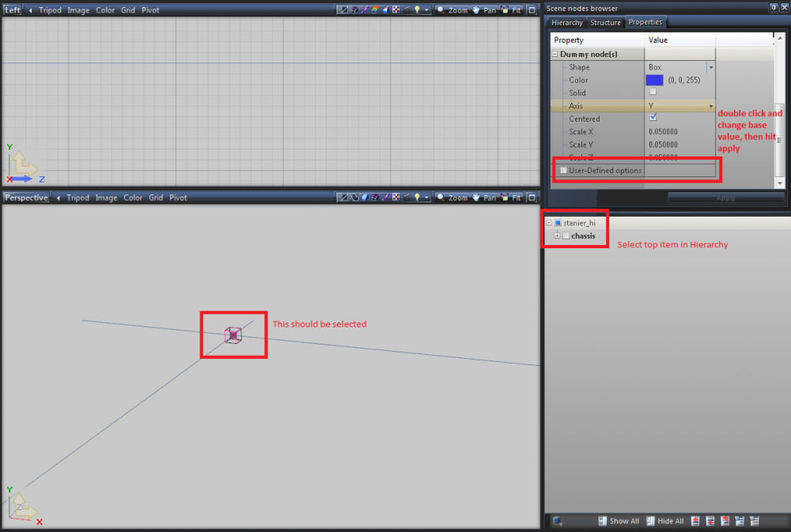Click purple wireframe box icon in Left viewport
Screen dimensions: 791x532
point(354,10)
